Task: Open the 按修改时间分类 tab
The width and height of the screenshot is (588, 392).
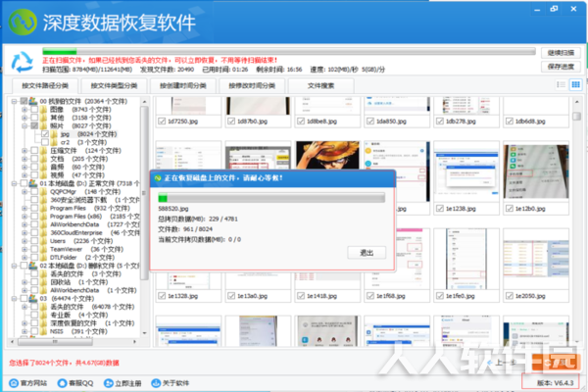Action: coord(252,86)
